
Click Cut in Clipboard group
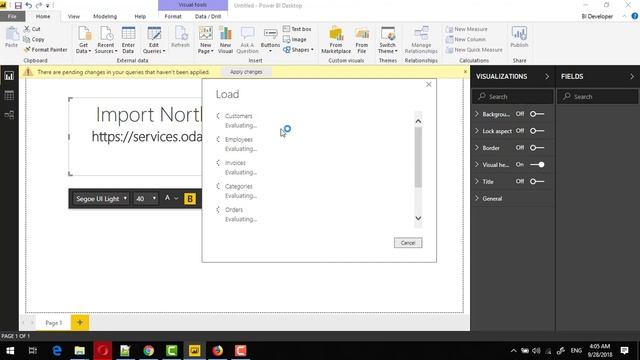tap(32, 29)
